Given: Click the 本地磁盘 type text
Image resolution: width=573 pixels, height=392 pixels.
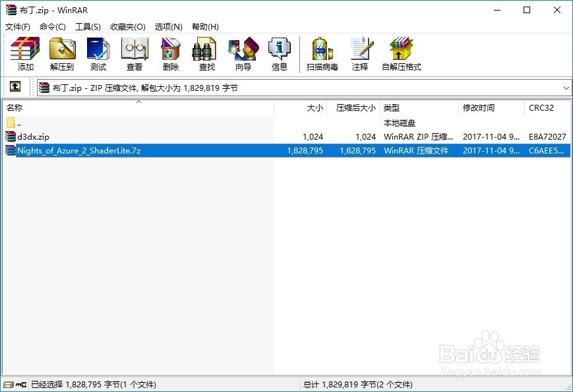Looking at the screenshot, I should (x=400, y=123).
